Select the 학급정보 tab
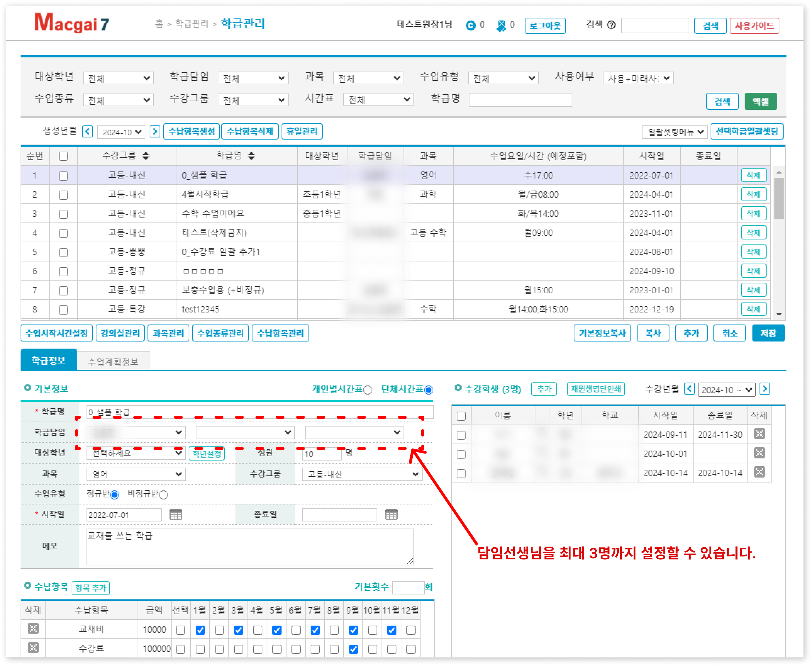Viewport: 812px width, 666px height. point(49,360)
